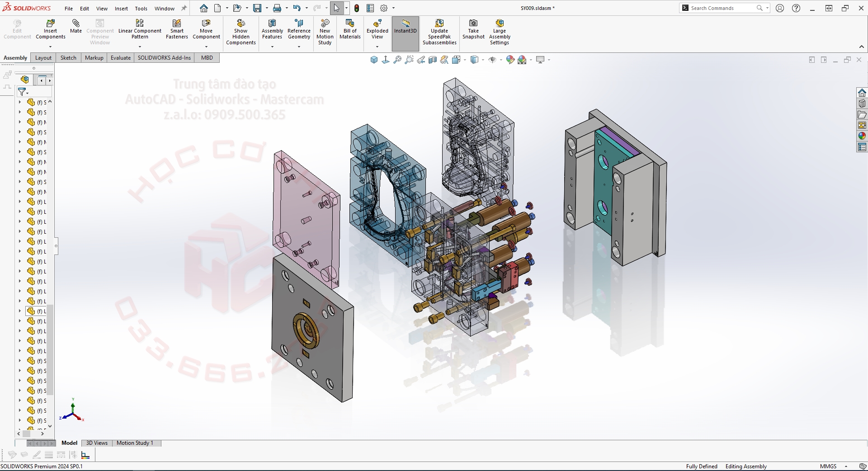Expand Move Component dropdown arrow
The height and width of the screenshot is (471, 868).
[206, 47]
